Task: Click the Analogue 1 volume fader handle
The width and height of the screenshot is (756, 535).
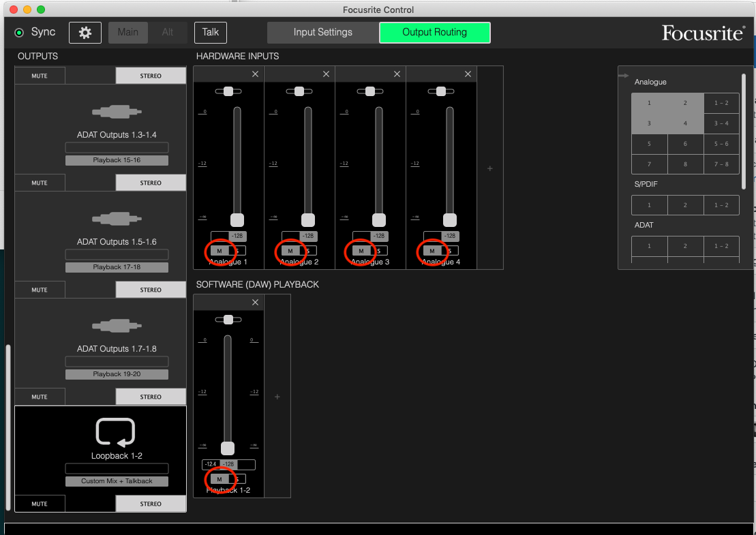Action: (x=237, y=219)
